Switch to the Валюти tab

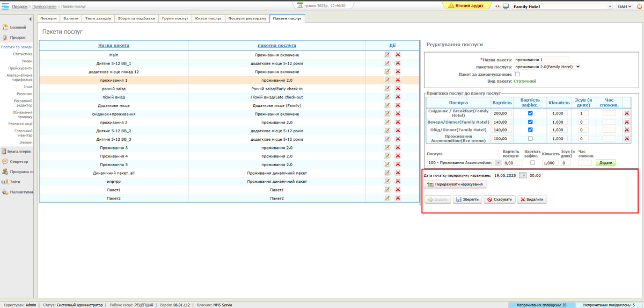(70, 18)
